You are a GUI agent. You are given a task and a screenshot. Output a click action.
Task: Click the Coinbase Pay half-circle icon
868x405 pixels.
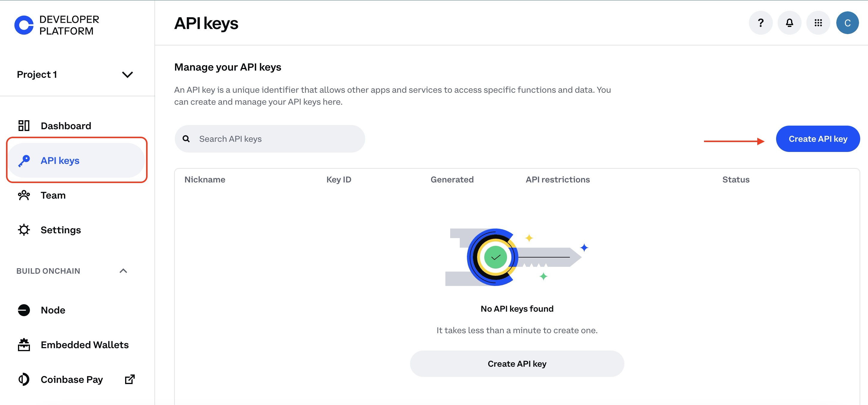pyautogui.click(x=24, y=379)
